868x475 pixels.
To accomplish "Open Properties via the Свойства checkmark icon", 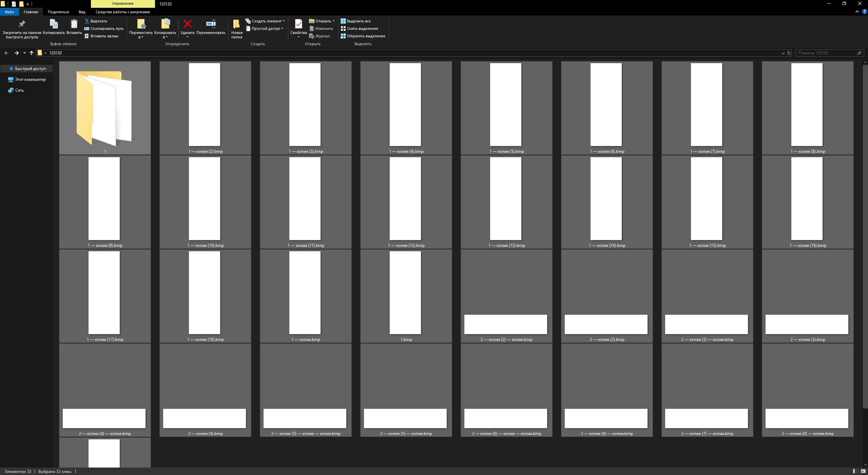I will tap(298, 24).
